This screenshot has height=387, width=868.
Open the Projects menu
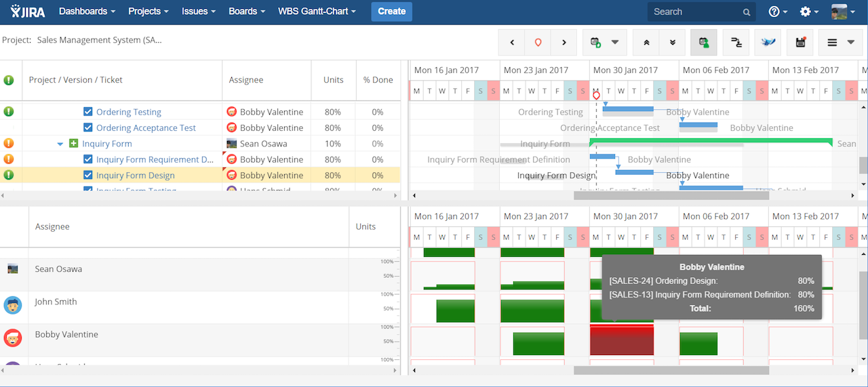coord(149,12)
